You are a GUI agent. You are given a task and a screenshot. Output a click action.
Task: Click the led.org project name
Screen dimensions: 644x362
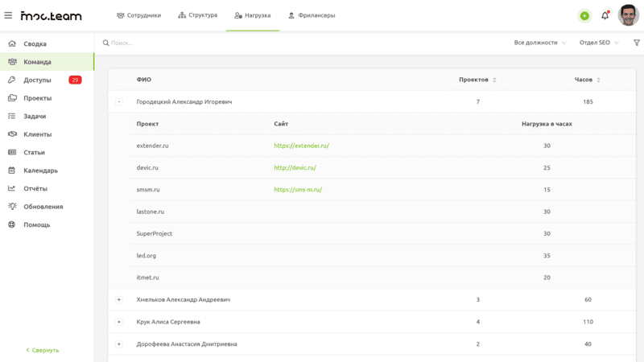click(147, 256)
